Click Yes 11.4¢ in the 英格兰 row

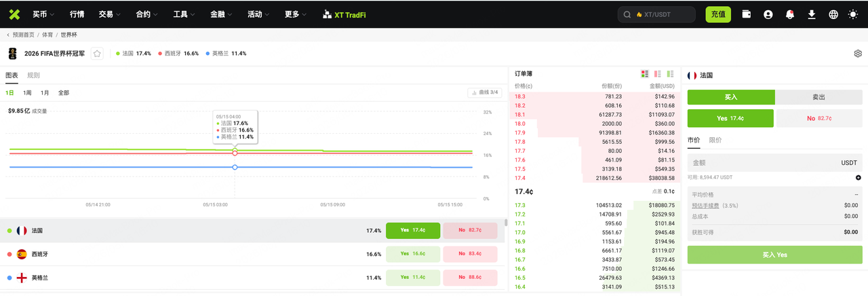413,278
